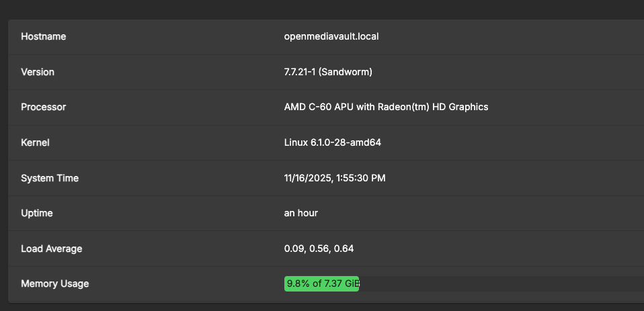Select the AMD C-60 APU processor value
The width and height of the screenshot is (644, 311).
pyautogui.click(x=386, y=107)
